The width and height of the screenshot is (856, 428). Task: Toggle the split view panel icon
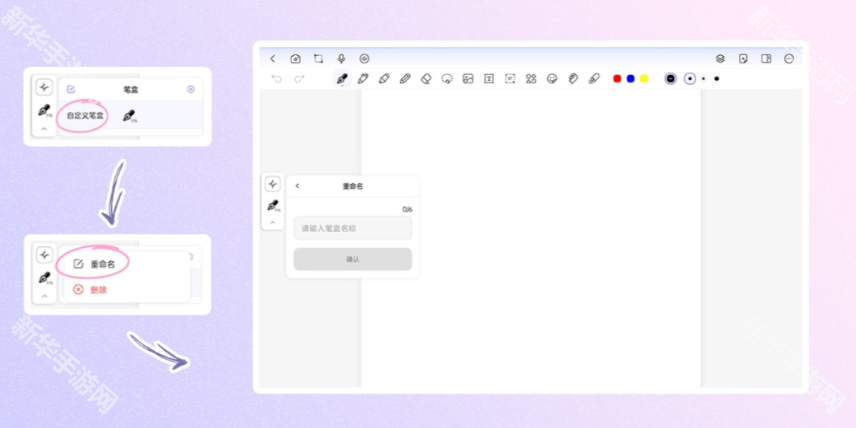766,59
